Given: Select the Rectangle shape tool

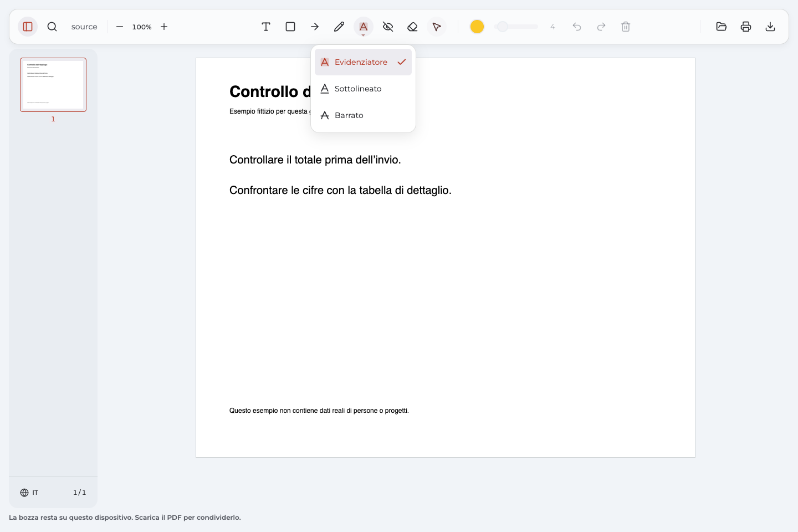Looking at the screenshot, I should click(x=290, y=27).
